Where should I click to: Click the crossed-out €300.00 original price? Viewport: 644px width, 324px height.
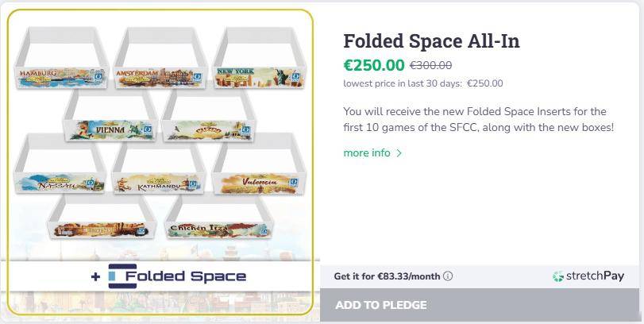(x=430, y=66)
